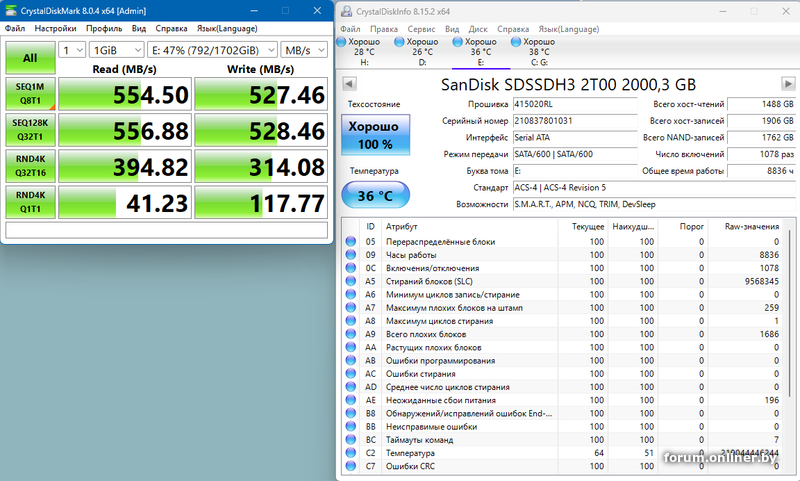800x481 pixels.
Task: Click status orb for Ошибки CRC row
Action: (x=350, y=466)
